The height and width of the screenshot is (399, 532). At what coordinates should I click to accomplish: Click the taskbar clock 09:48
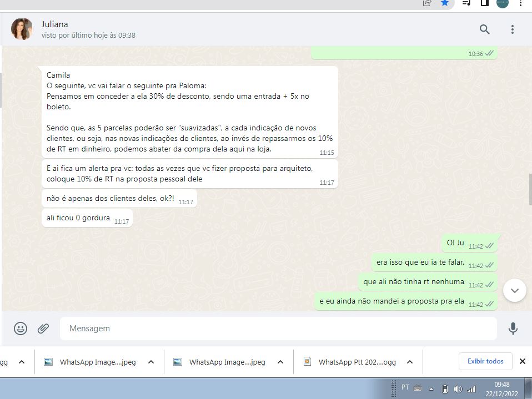click(502, 385)
